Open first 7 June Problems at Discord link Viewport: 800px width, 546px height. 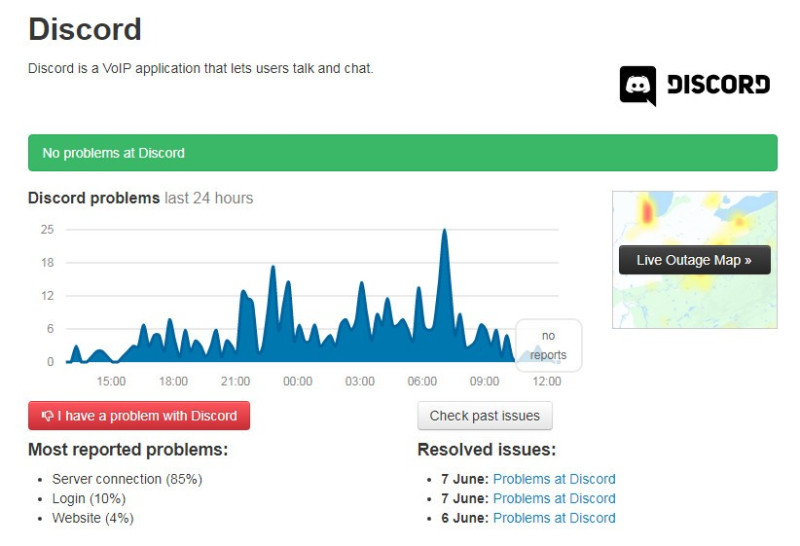click(554, 479)
